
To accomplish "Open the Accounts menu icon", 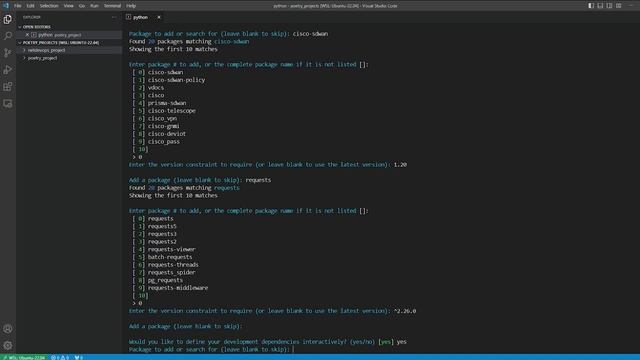I will (7, 329).
